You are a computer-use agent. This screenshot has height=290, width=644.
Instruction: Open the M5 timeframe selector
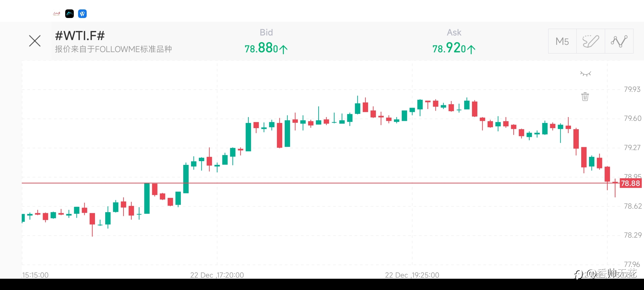(x=562, y=41)
